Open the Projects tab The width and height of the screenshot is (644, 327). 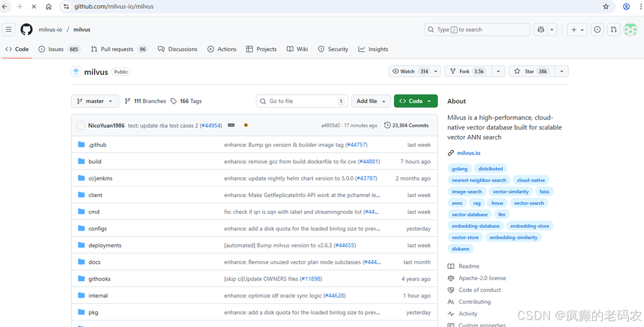coord(261,49)
